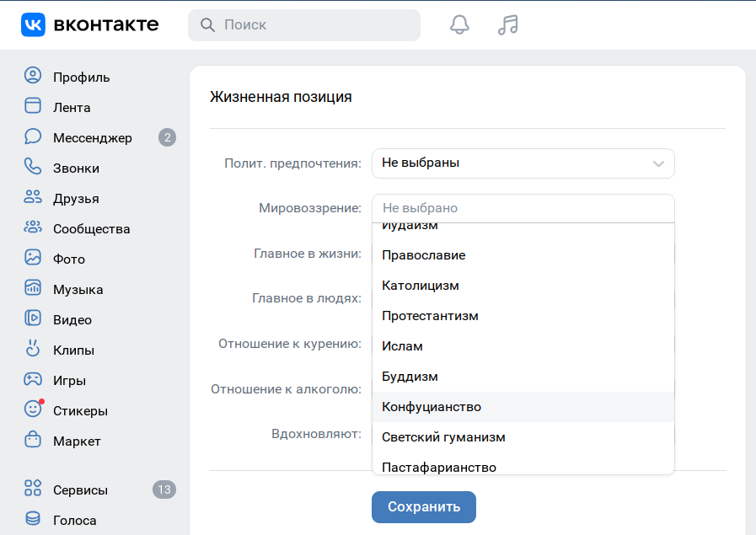
Task: Open Clips icon in sidebar
Action: (x=33, y=350)
